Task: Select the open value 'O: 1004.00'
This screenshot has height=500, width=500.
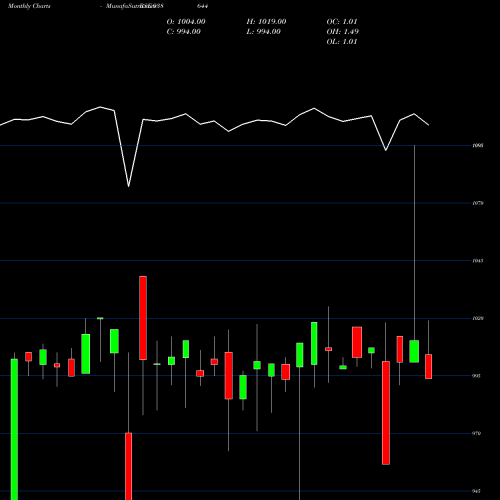Action: 186,22
